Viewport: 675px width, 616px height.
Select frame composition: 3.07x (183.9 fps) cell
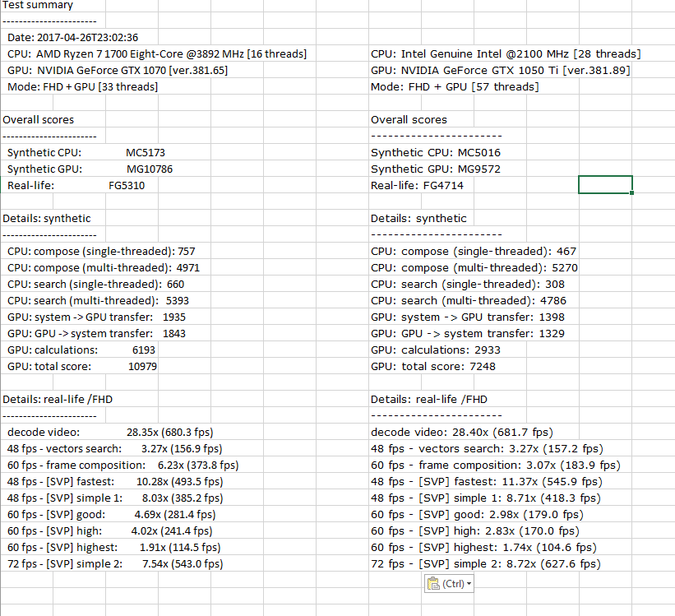(496, 465)
